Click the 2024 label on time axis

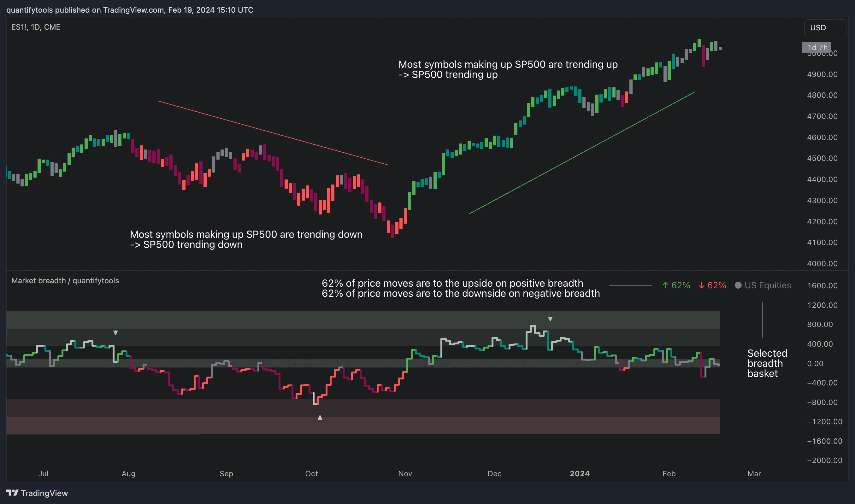580,473
